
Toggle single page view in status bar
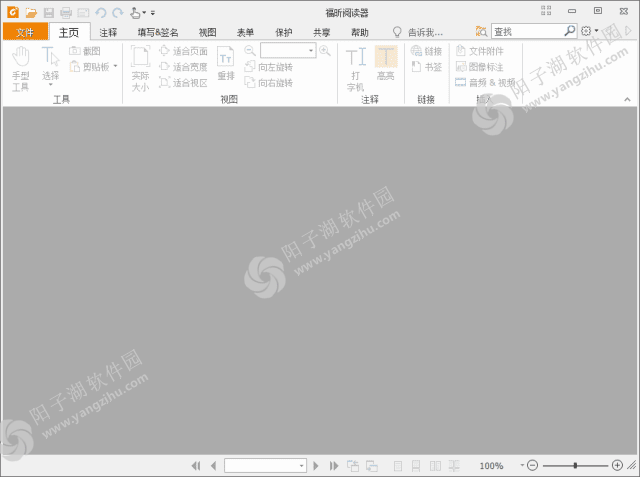[398, 466]
